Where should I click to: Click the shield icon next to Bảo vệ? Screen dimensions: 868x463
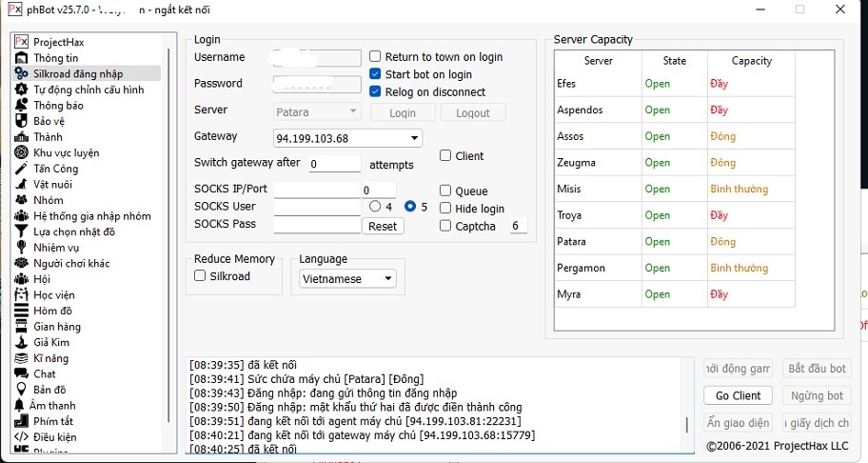click(x=21, y=121)
